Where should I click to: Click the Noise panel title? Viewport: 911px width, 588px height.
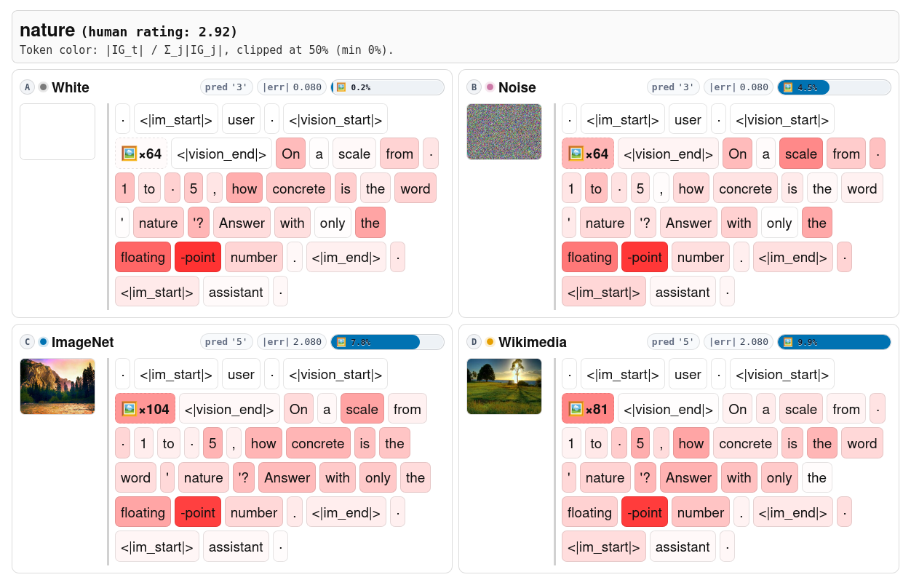click(517, 87)
